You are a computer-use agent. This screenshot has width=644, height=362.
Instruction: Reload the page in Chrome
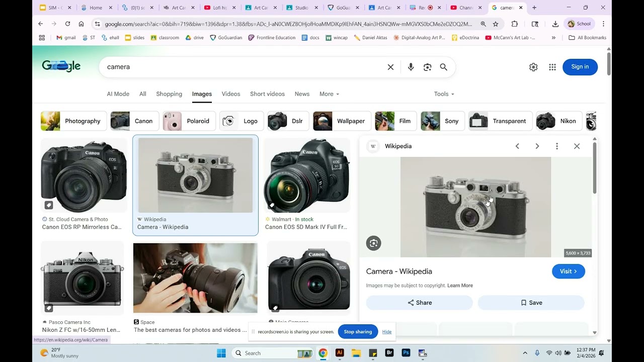click(67, 24)
